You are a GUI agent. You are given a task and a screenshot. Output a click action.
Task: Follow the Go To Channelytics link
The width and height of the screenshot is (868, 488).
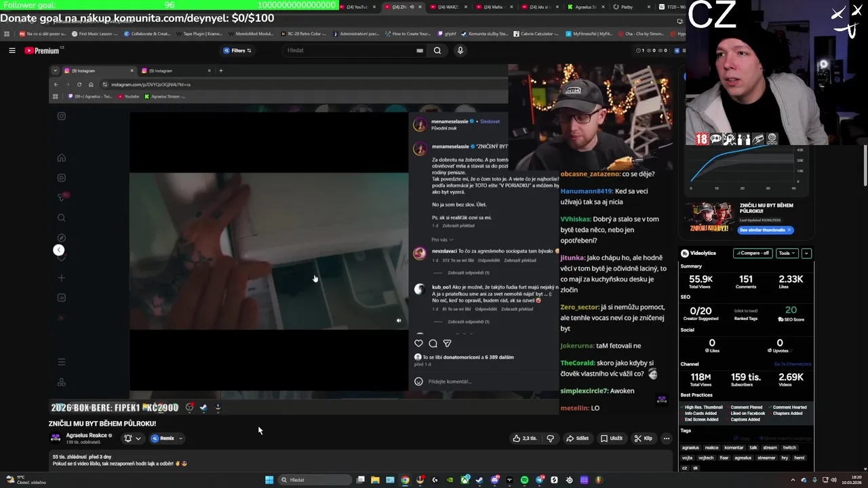793,364
